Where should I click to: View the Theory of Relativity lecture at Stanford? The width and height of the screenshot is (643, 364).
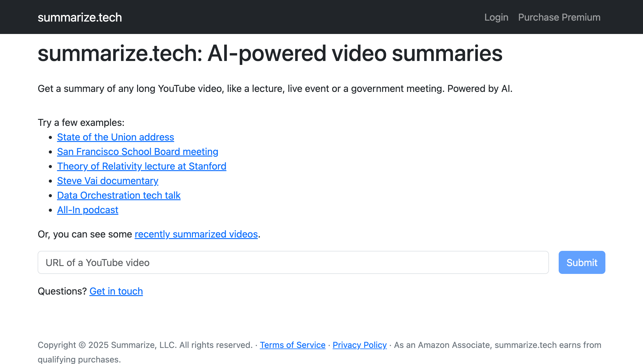[x=141, y=166]
